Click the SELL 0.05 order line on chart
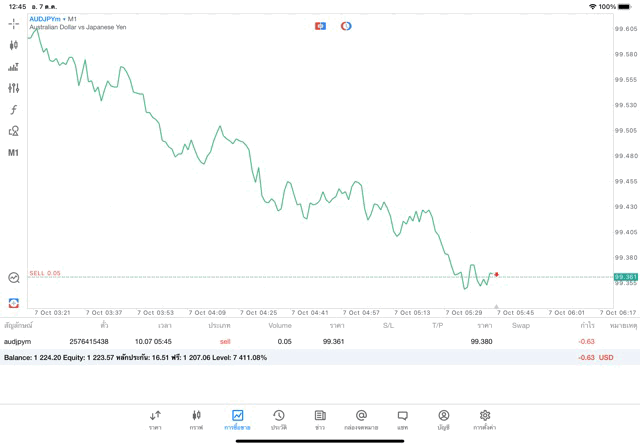 tap(45, 273)
